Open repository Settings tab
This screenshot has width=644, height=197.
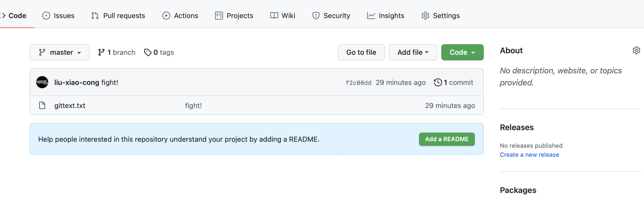(x=441, y=16)
